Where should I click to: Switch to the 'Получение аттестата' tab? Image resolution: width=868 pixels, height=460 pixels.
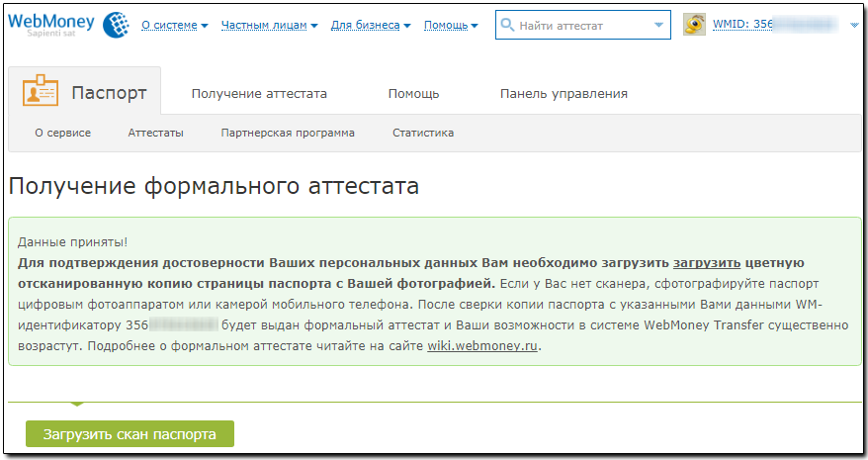pyautogui.click(x=259, y=94)
